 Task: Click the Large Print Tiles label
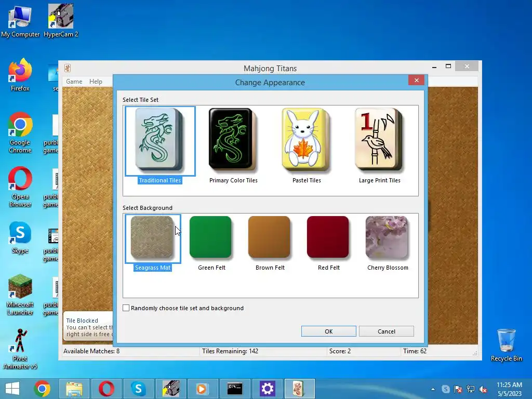coord(380,180)
